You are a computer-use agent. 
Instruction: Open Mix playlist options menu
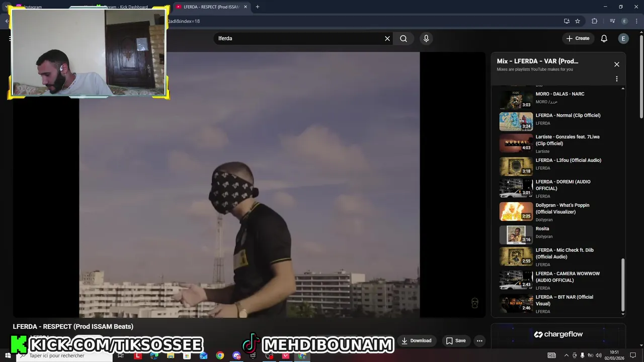coord(617,79)
